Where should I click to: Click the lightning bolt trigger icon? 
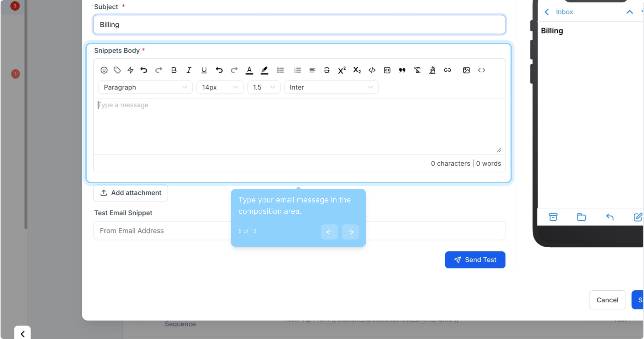point(131,70)
